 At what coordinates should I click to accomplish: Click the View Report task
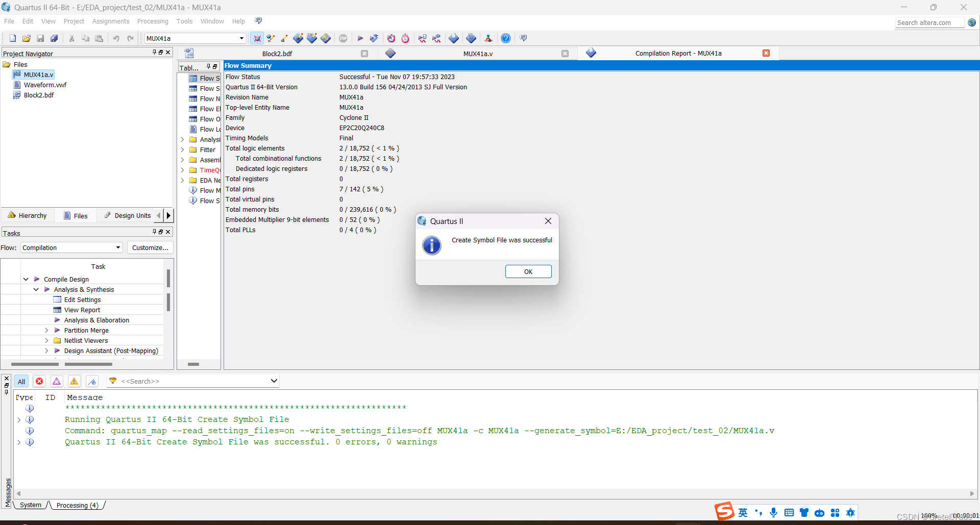pyautogui.click(x=82, y=310)
